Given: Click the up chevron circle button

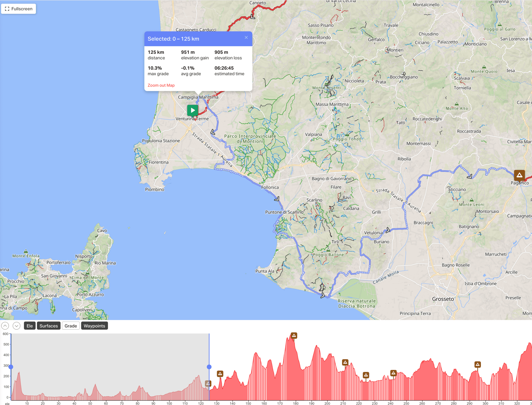Looking at the screenshot, I should coord(5,326).
